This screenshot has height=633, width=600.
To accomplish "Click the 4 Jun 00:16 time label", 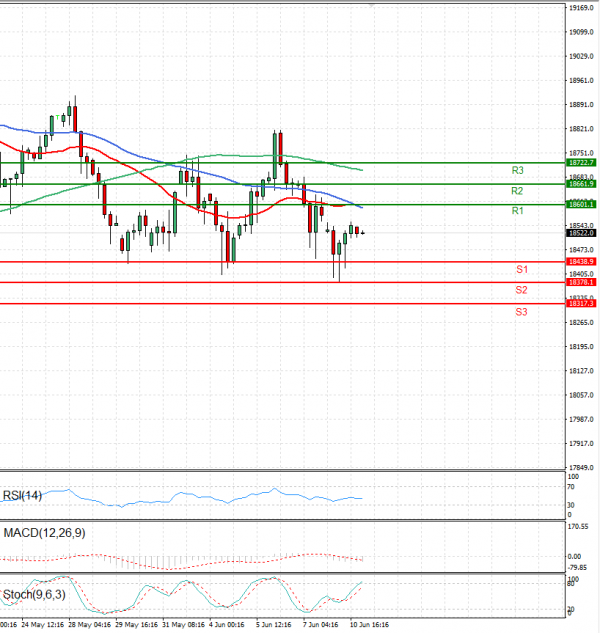I will click(227, 625).
